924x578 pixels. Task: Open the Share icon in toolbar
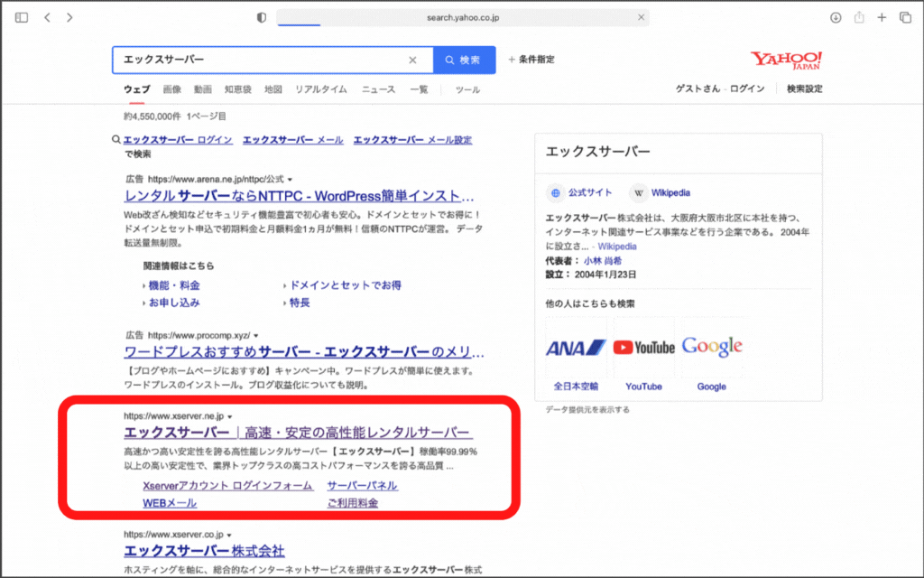click(x=859, y=18)
